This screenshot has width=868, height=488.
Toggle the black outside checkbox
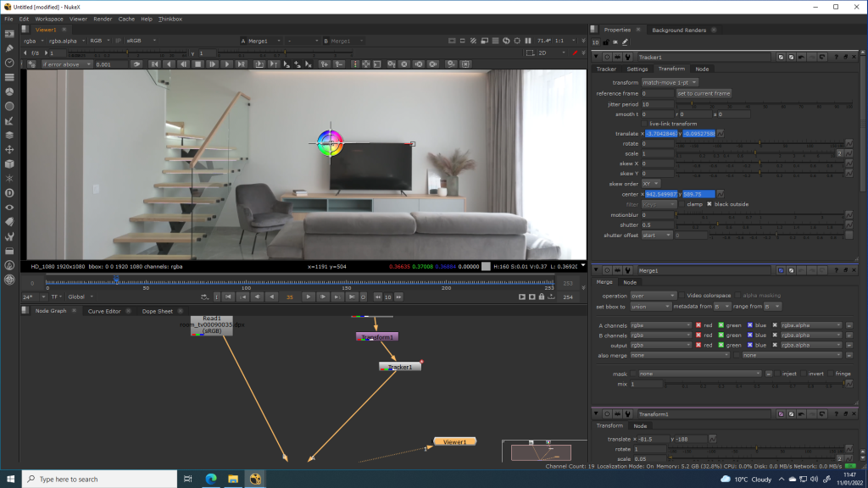(709, 204)
